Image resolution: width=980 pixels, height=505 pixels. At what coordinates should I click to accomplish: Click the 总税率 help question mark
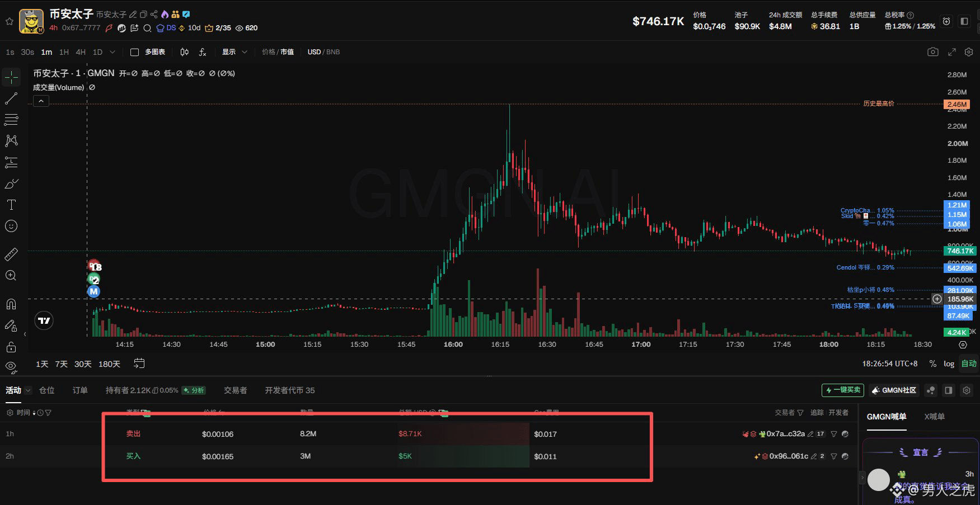coord(911,15)
